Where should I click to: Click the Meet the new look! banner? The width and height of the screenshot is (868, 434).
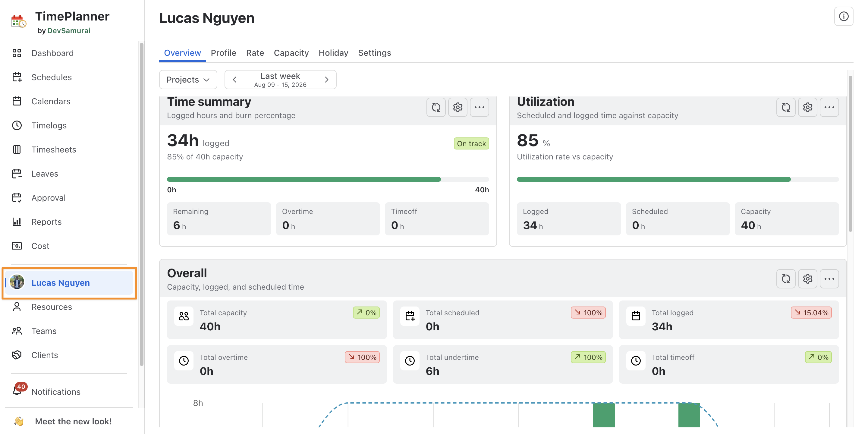(x=69, y=421)
